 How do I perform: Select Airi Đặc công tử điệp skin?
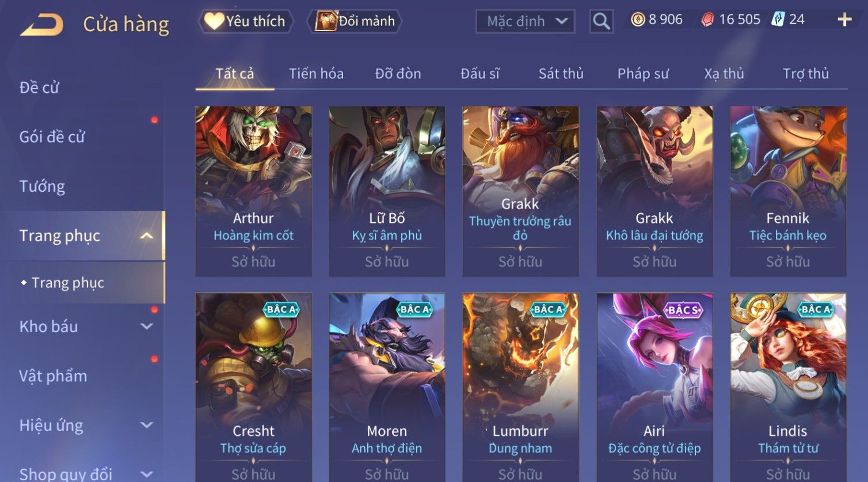point(654,387)
